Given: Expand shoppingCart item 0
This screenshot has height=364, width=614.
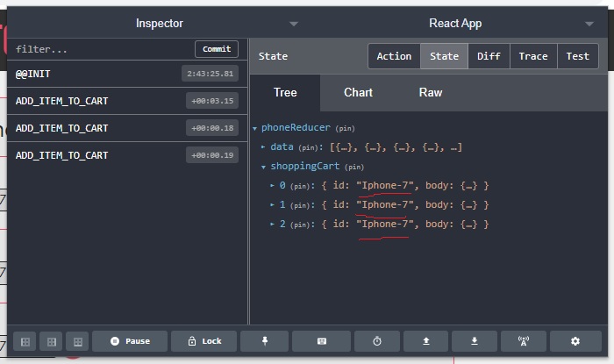Looking at the screenshot, I should pos(272,186).
